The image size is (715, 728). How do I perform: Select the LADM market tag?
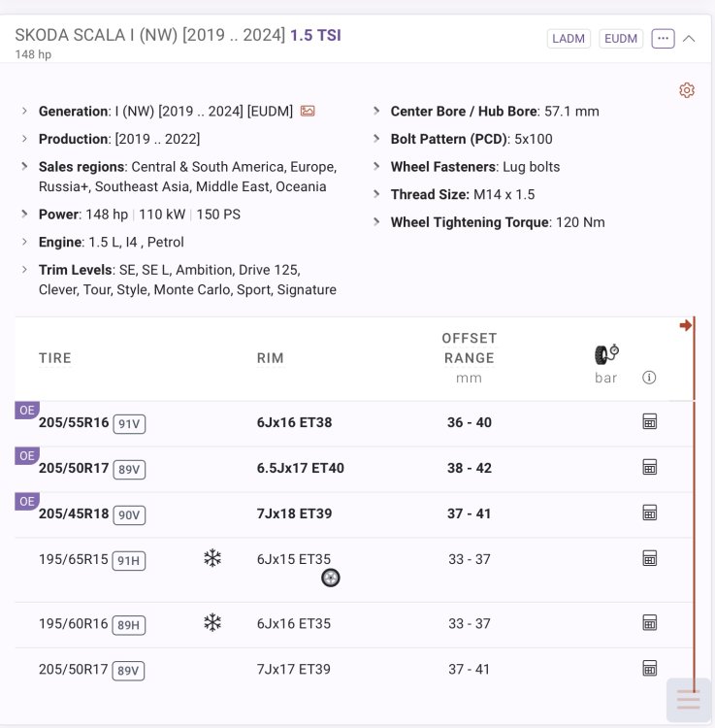[569, 39]
